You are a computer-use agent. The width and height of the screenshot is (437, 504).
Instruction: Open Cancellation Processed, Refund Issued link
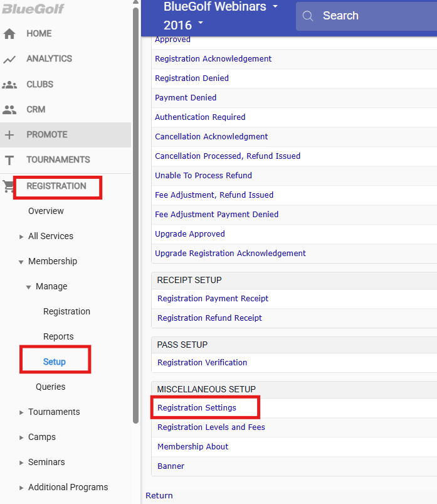(x=228, y=156)
